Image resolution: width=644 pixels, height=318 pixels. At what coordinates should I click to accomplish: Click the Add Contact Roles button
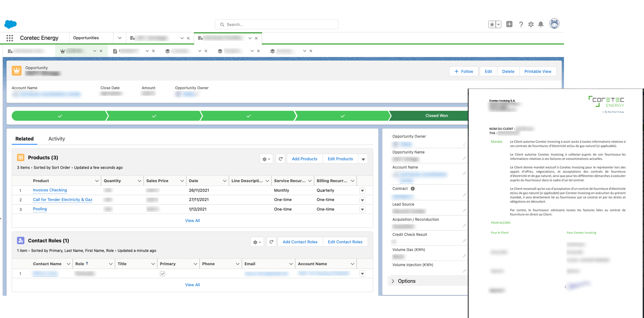coord(300,242)
